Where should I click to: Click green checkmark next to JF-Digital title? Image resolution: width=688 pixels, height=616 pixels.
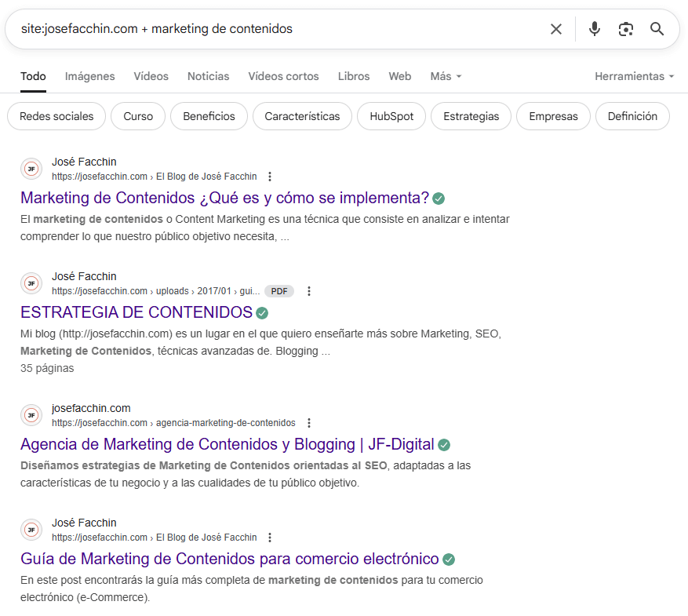pos(444,446)
